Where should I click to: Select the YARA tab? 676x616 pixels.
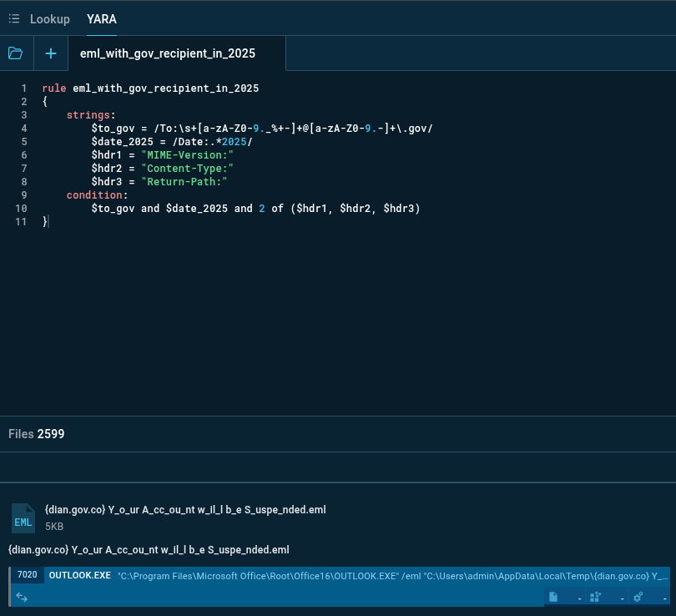pyautogui.click(x=102, y=18)
